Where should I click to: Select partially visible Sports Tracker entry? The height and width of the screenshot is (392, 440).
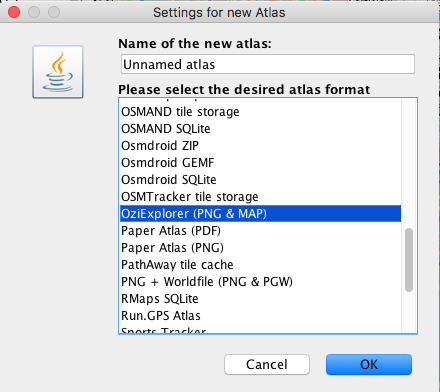pos(260,329)
